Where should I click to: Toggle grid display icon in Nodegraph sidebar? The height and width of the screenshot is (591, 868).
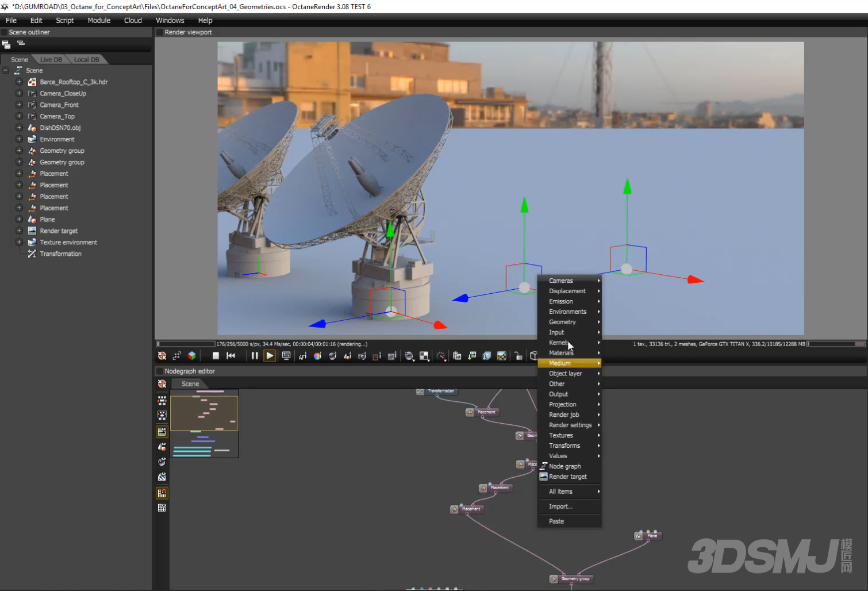point(162,508)
